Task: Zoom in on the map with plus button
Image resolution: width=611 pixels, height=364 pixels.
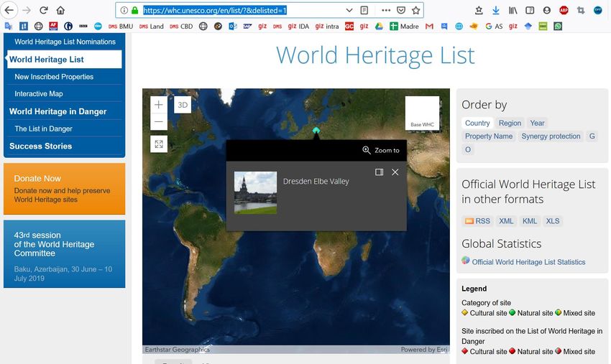Action: pyautogui.click(x=159, y=105)
